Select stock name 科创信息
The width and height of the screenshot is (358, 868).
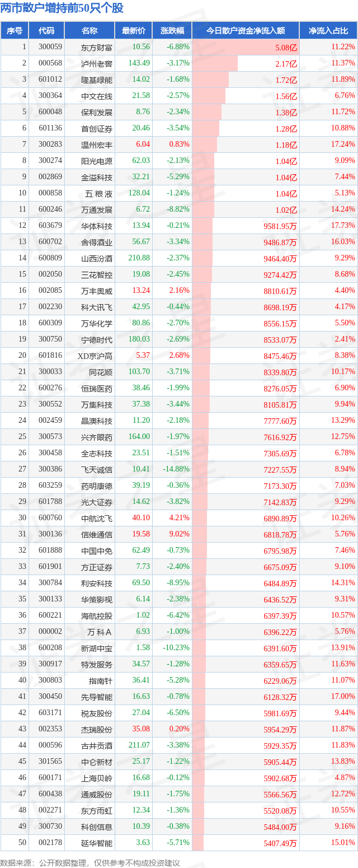click(97, 827)
